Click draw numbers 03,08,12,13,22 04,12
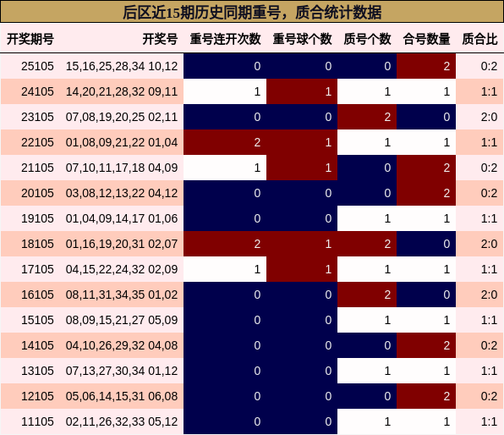 122,193
